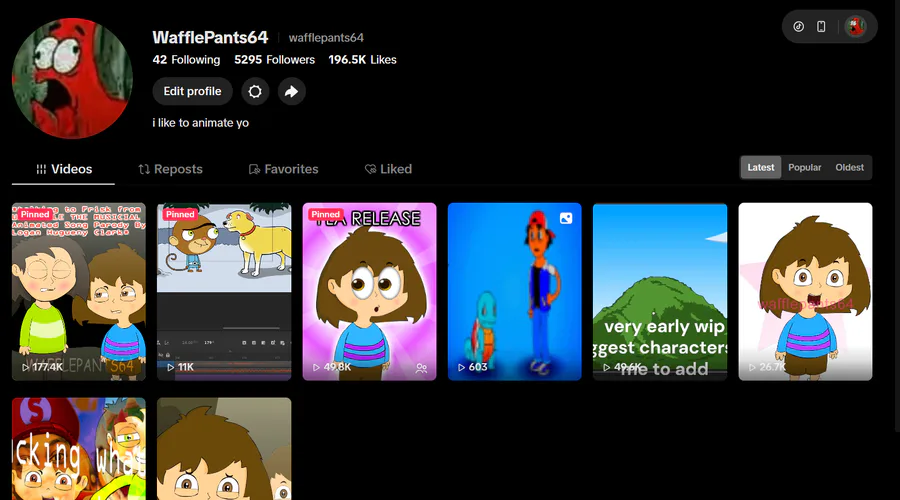Screen dimensions: 900x500
Task: Open pinned RELEASE video with 49.8K views
Action: coord(369,292)
